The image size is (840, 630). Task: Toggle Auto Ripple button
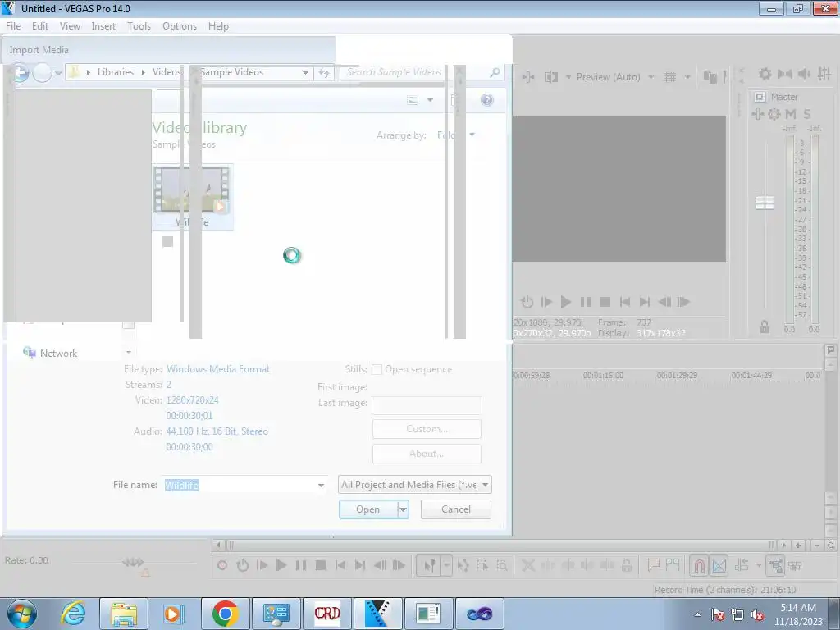click(x=742, y=565)
